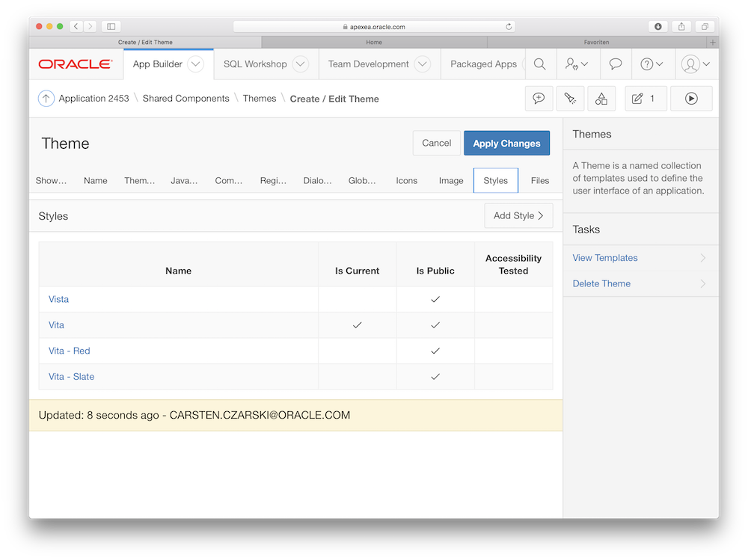
Task: Open Shared Components shapes icon
Action: [601, 99]
